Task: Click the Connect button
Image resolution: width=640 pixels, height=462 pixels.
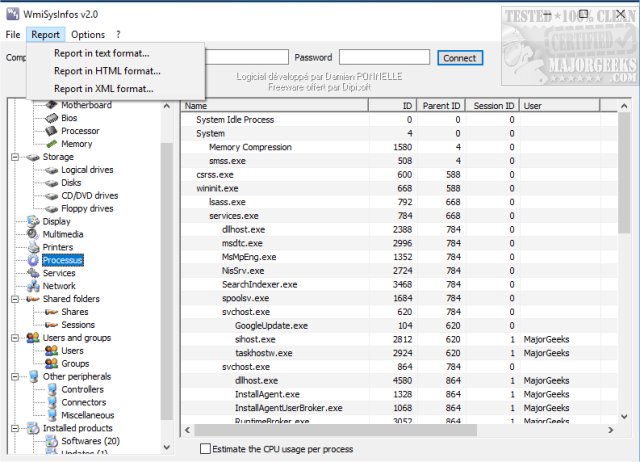Action: pyautogui.click(x=460, y=58)
